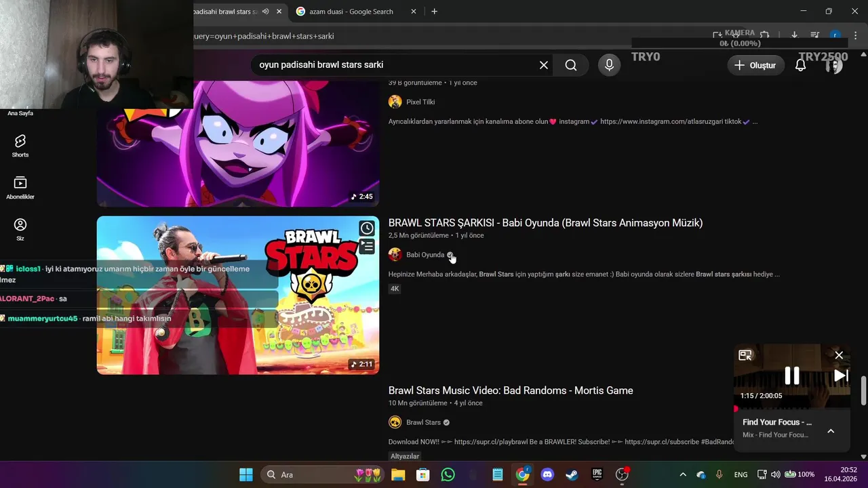Viewport: 868px width, 488px height.
Task: Open YouTube notifications bell
Action: click(x=801, y=65)
